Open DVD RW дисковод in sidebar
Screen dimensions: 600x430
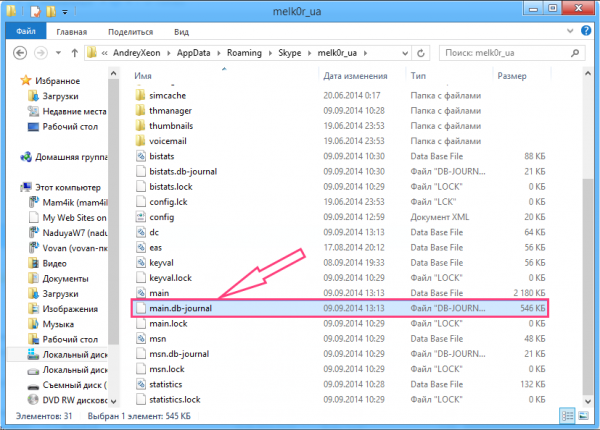(75, 400)
